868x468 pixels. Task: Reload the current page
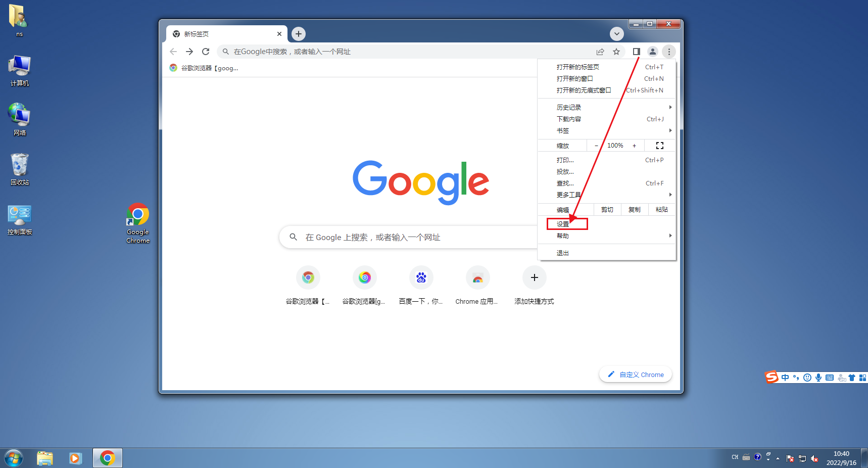pos(206,52)
